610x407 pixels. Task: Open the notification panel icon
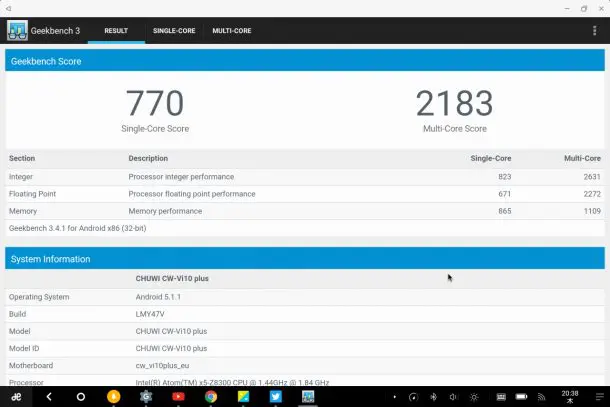(x=599, y=397)
